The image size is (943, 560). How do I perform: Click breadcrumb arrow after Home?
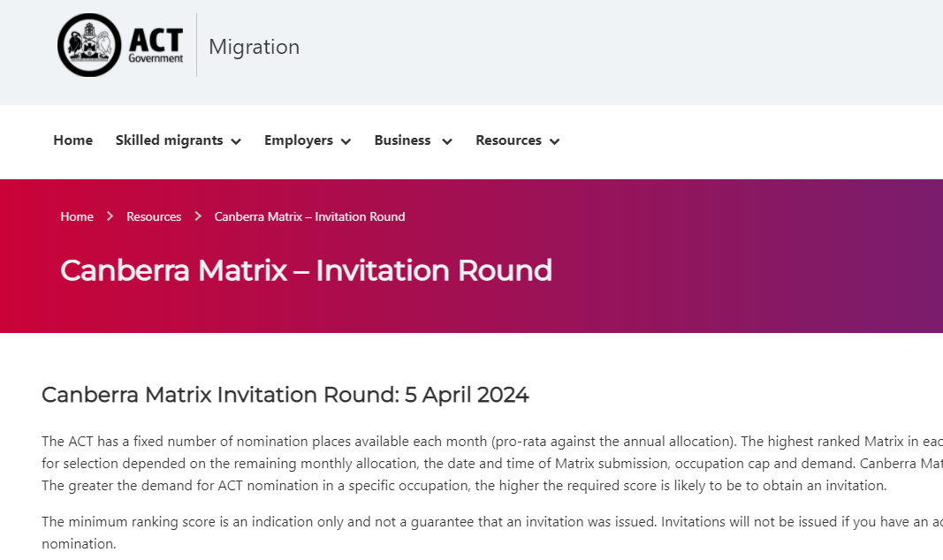(110, 216)
